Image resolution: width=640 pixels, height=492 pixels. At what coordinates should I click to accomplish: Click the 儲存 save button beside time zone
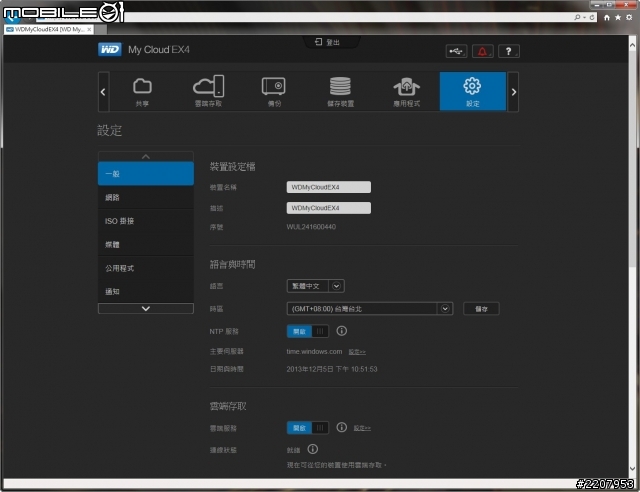click(481, 309)
